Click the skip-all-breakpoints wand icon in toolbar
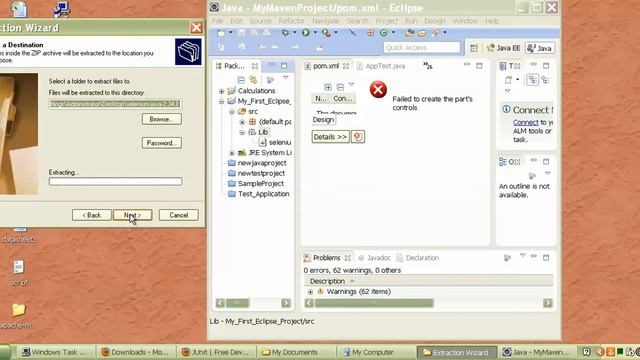 coord(353,33)
